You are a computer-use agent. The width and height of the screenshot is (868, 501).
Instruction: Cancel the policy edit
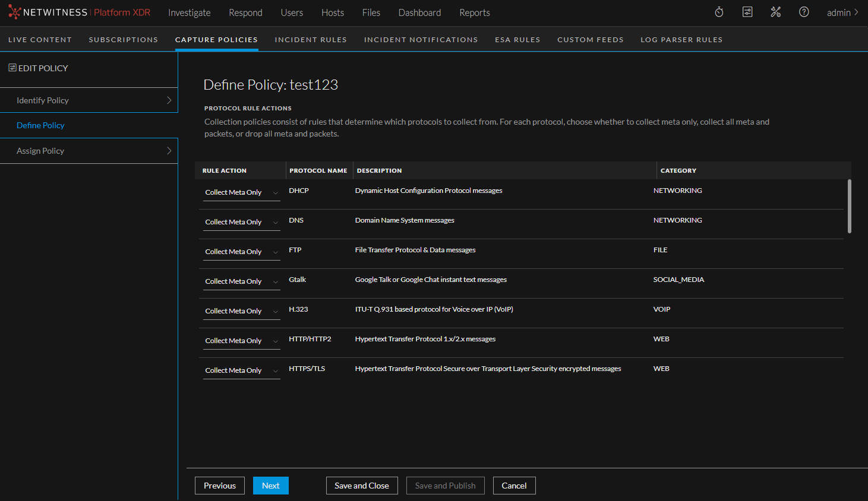[514, 485]
